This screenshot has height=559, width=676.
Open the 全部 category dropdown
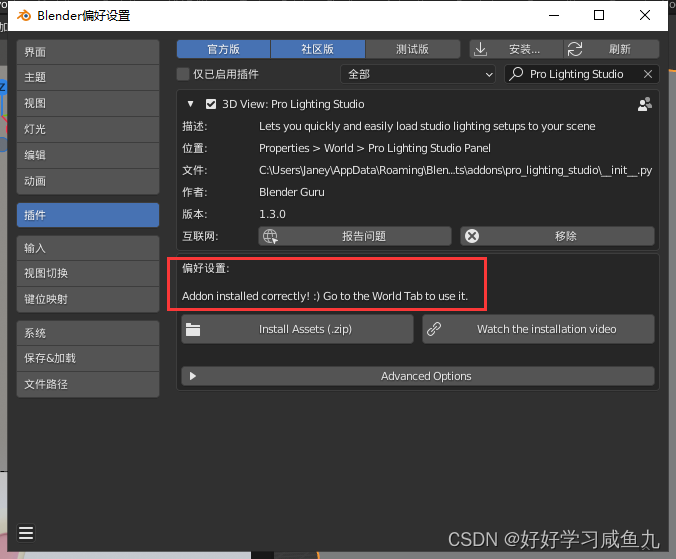click(417, 74)
